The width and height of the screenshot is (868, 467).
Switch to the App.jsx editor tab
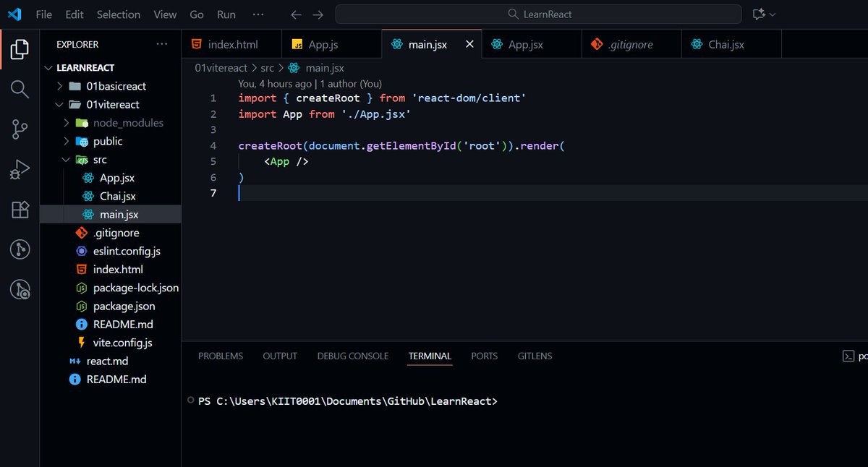click(532, 44)
